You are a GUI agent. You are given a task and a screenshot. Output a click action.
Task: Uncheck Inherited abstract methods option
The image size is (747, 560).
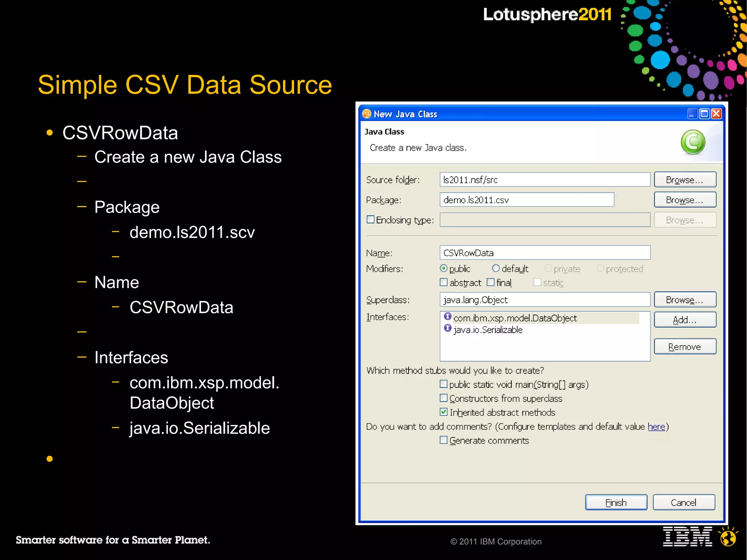tap(444, 412)
